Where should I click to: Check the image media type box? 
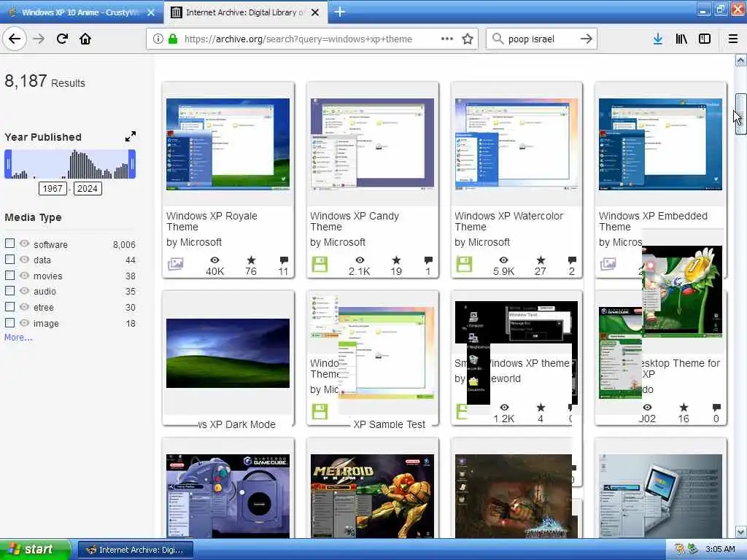coord(10,322)
